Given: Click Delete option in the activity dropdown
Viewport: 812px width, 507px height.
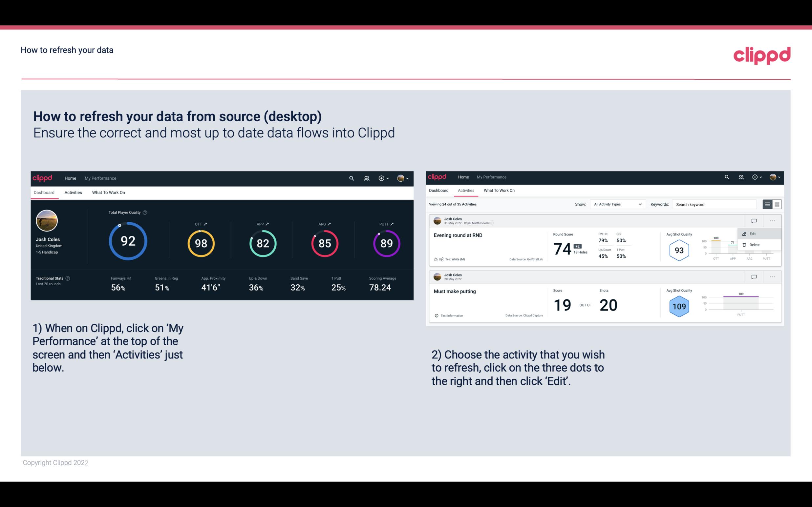Looking at the screenshot, I should [x=755, y=245].
